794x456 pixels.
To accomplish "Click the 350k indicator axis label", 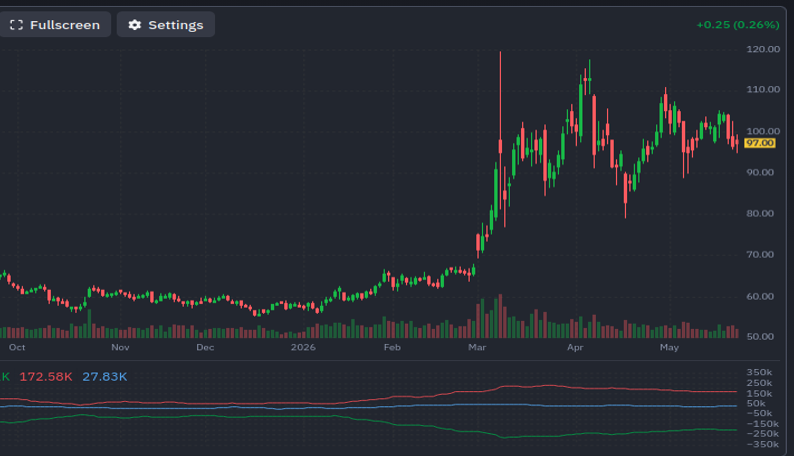I will coord(759,372).
